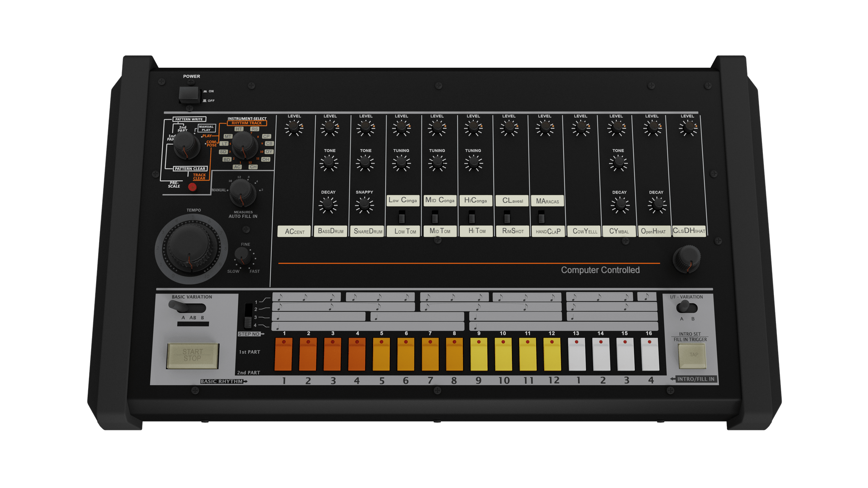Image resolution: width=868 pixels, height=488 pixels.
Task: Click the CowBell instrument label
Action: pos(585,231)
